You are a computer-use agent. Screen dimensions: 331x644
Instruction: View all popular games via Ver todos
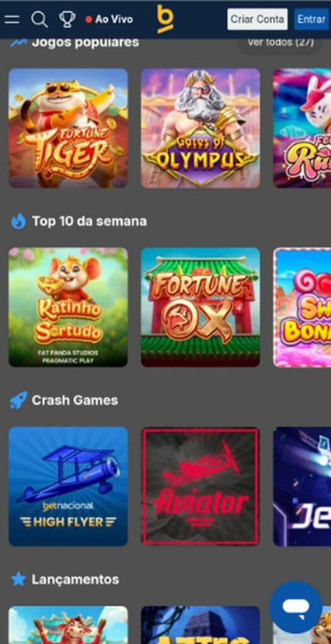(x=281, y=42)
